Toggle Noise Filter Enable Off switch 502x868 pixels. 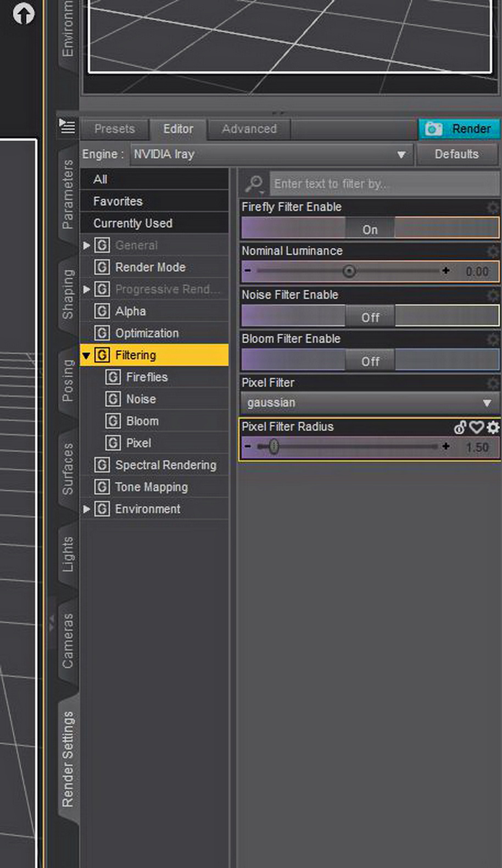pyautogui.click(x=370, y=316)
